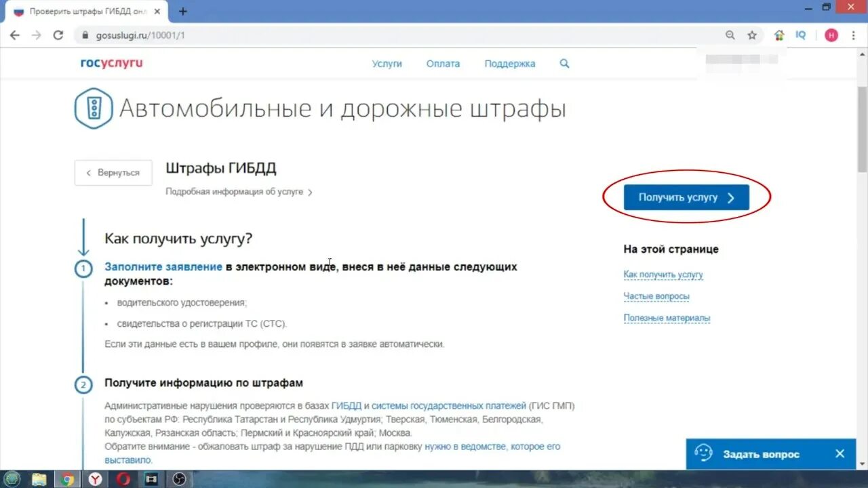
Task: Click the Получить услугу button
Action: click(686, 197)
